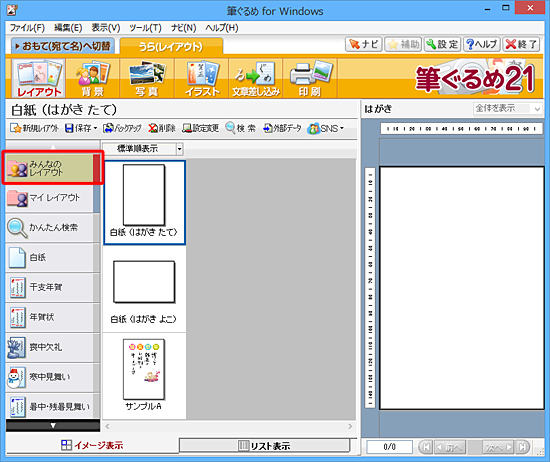The width and height of the screenshot is (550, 462).
Task: Select the サンプルA thumbnail
Action: coord(144,375)
